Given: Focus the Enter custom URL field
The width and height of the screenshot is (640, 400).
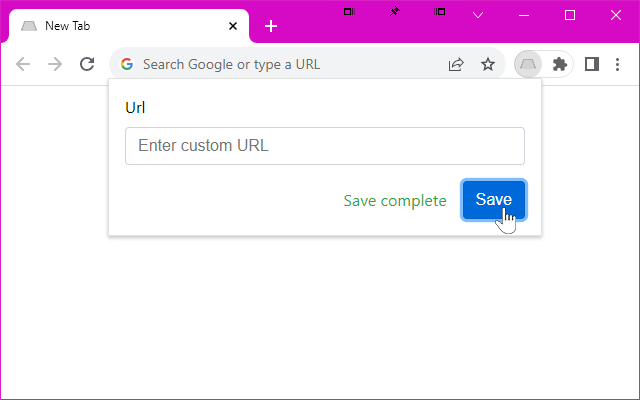Looking at the screenshot, I should pos(324,146).
